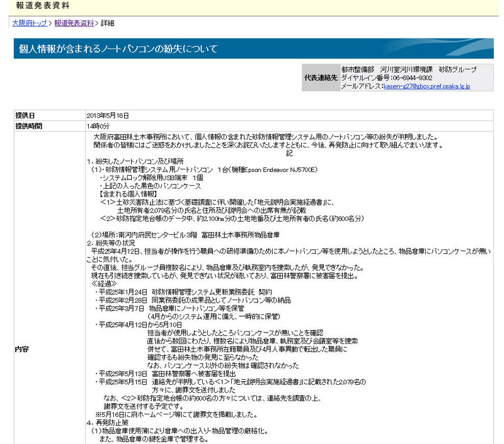Click the date 2013年5月16日
This screenshot has width=504, height=444.
tap(108, 116)
